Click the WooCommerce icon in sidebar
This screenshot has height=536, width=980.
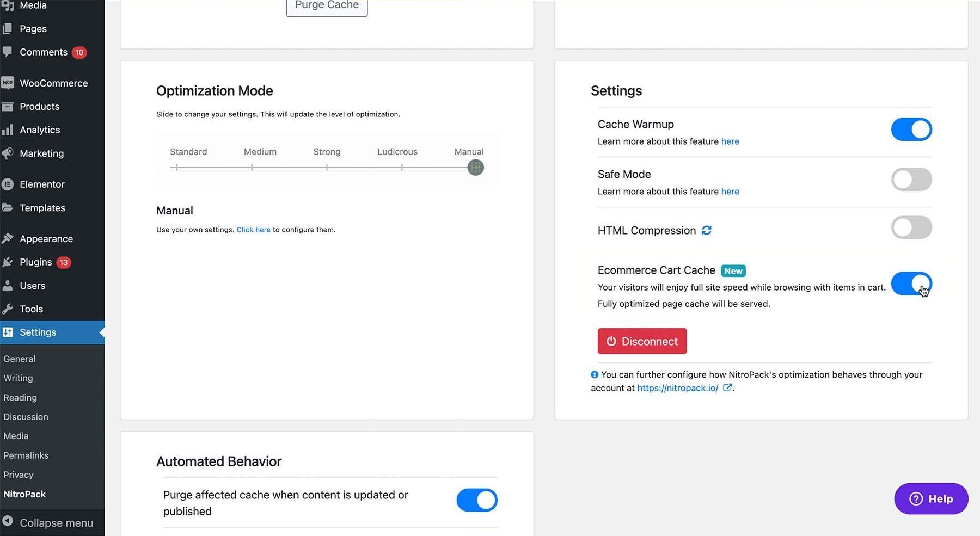pyautogui.click(x=8, y=83)
